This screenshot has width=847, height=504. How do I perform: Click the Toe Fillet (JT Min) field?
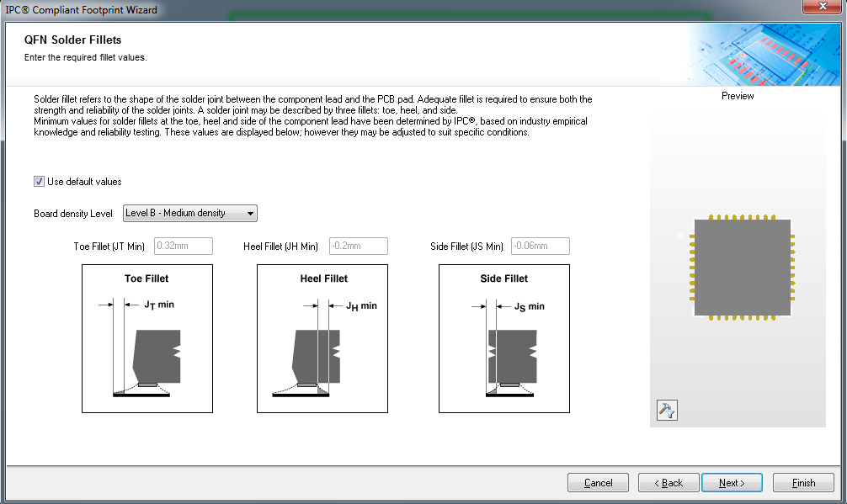[183, 247]
